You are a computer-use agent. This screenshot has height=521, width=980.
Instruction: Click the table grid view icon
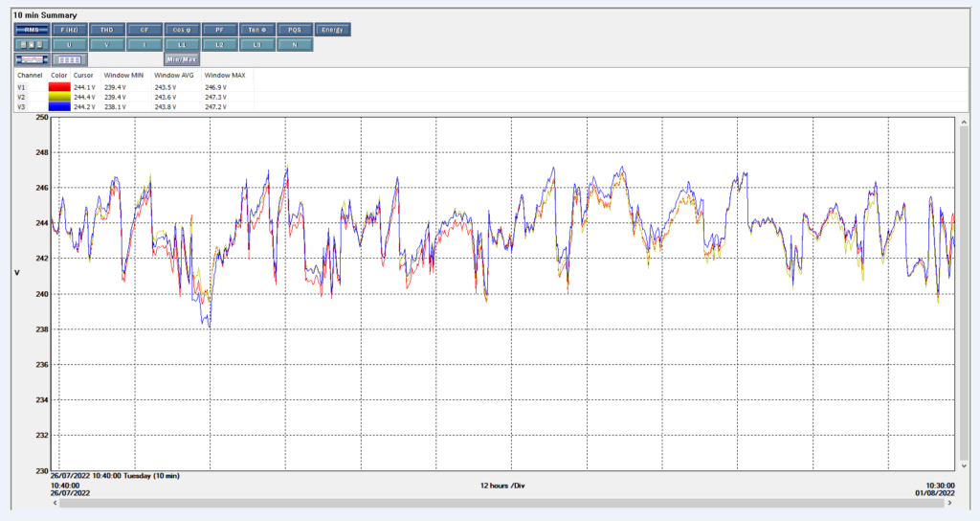tap(69, 59)
